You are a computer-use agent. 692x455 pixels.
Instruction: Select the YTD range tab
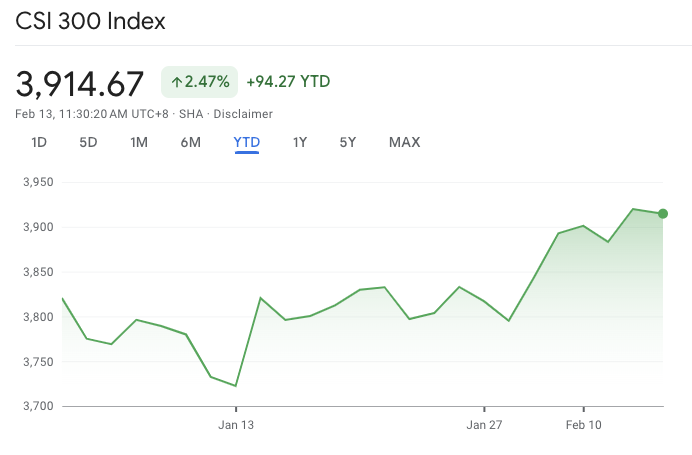pos(247,142)
